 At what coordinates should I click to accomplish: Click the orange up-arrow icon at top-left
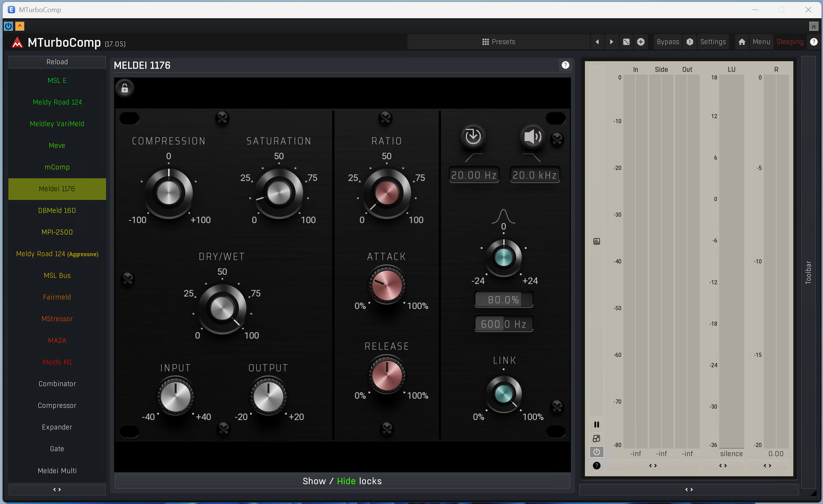[20, 26]
